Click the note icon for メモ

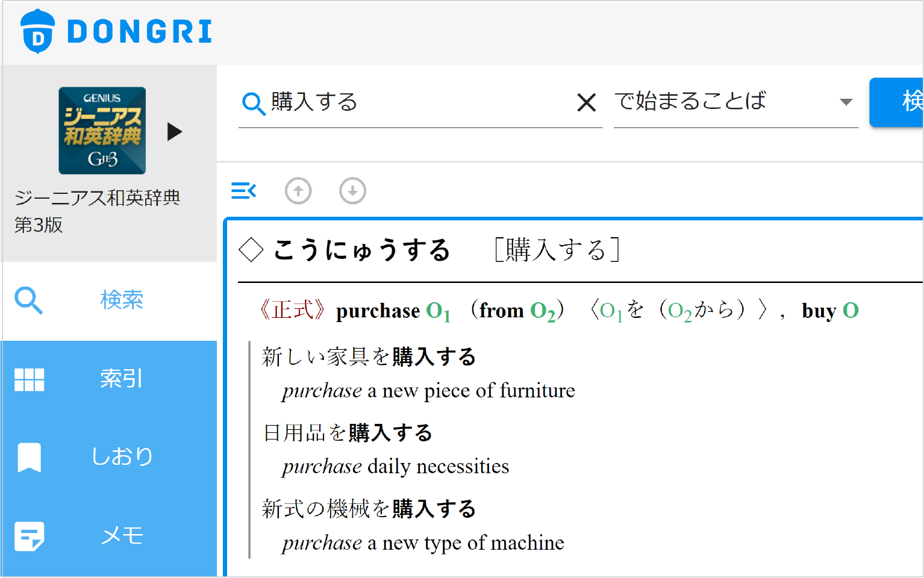pos(29,536)
